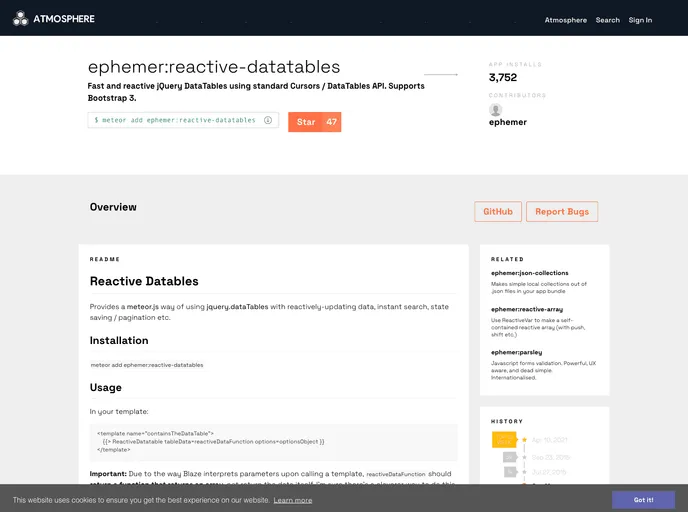Viewport: 688px width, 512px height.
Task: Click the 3,752 app installs value
Action: click(x=503, y=78)
